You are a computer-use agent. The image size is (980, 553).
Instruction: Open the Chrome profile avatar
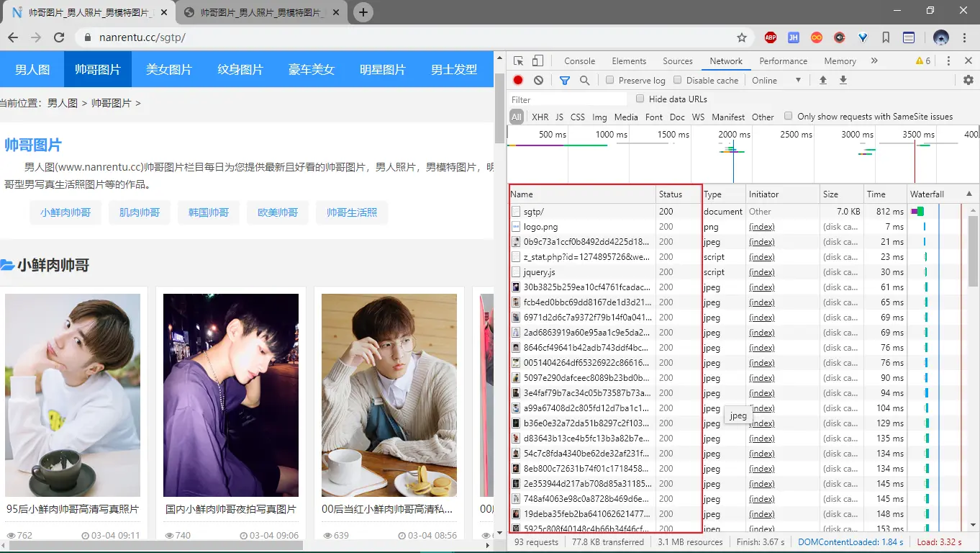click(x=940, y=37)
